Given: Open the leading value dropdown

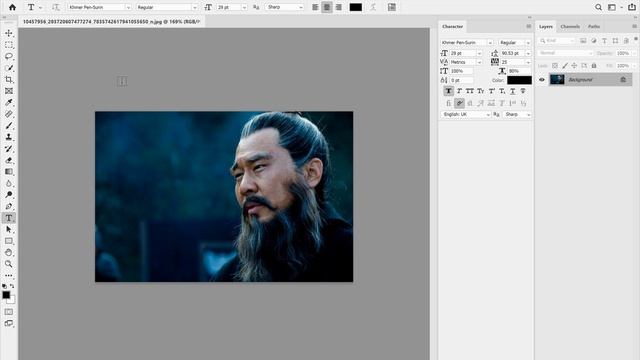Looking at the screenshot, I should point(528,53).
